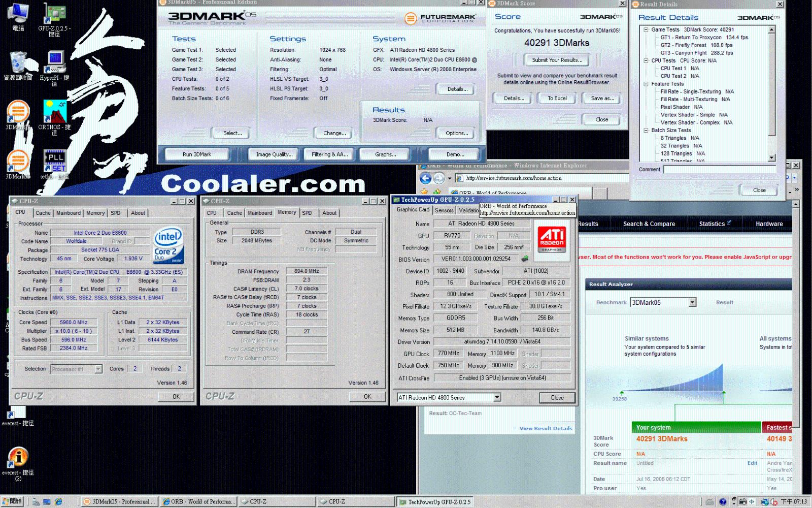812x508 pixels.
Task: Open SPD tab in the Memory CPU-Z window
Action: [307, 213]
